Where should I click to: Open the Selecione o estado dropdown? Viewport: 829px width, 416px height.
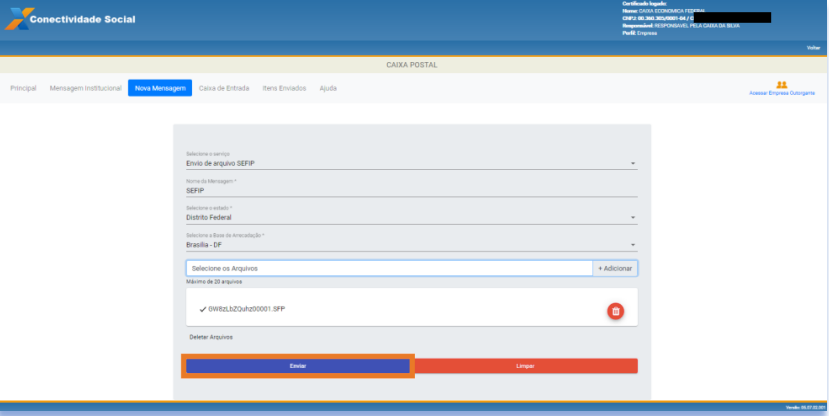[412, 215]
